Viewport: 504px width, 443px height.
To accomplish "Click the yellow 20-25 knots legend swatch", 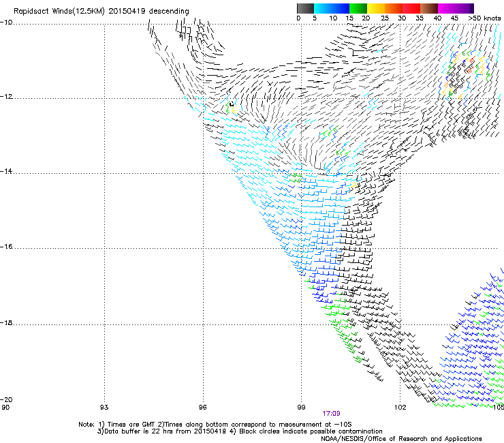I will pyautogui.click(x=376, y=8).
